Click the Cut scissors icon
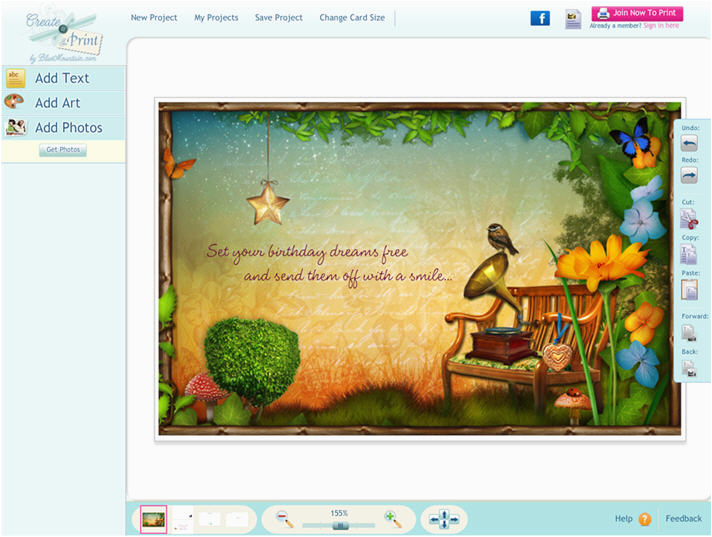712x537 pixels. tap(689, 219)
